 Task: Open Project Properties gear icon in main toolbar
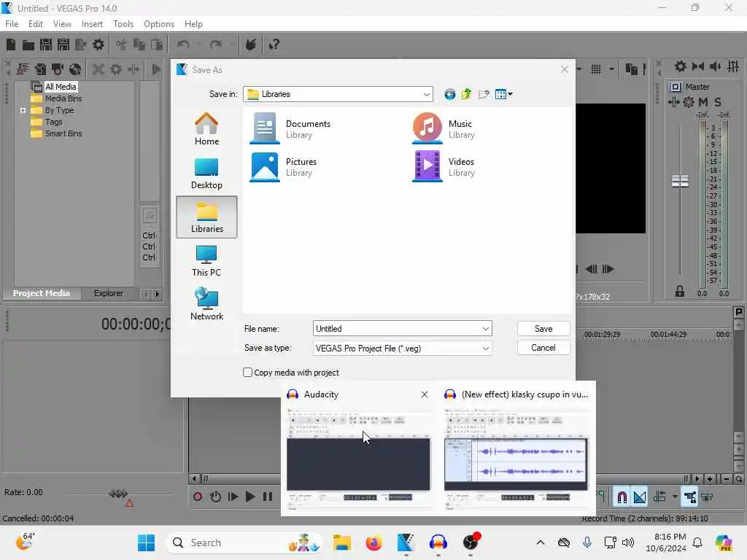[x=98, y=44]
